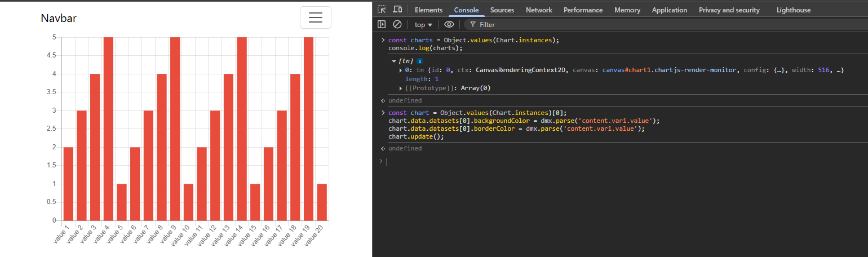Go to the Network tab
Screen dimensions: 868x257
(x=539, y=10)
